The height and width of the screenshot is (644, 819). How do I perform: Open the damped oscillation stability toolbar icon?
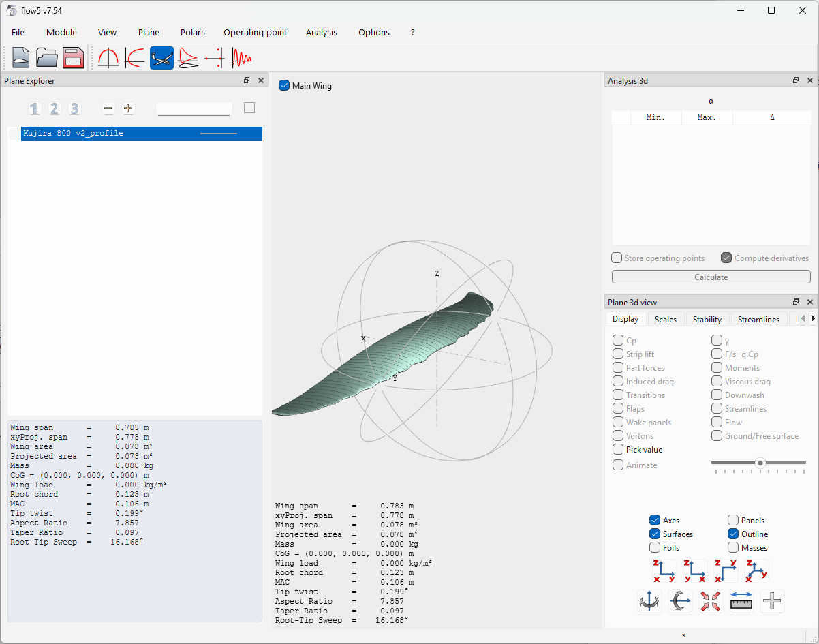pyautogui.click(x=241, y=58)
